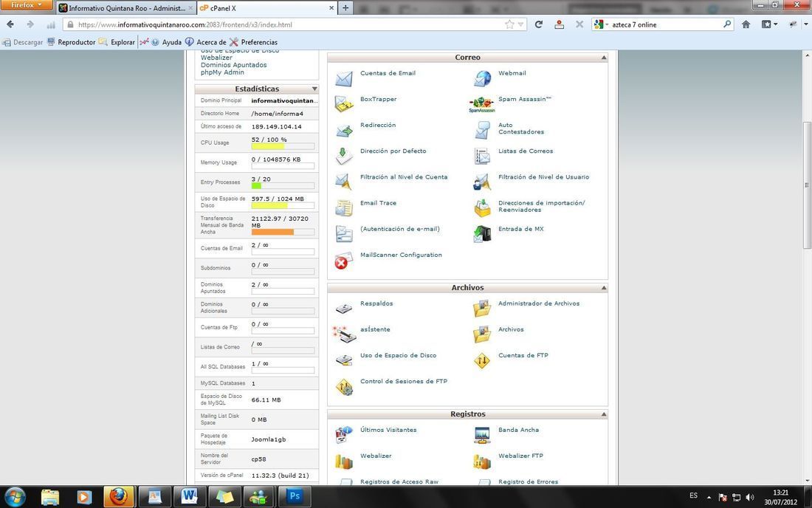Open the URL bar history dropdown

tap(520, 24)
